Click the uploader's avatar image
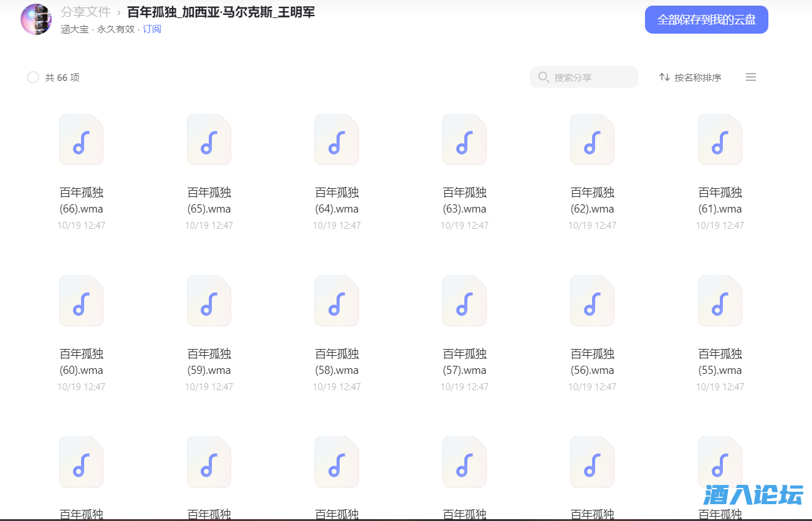The image size is (812, 521). coord(36,19)
